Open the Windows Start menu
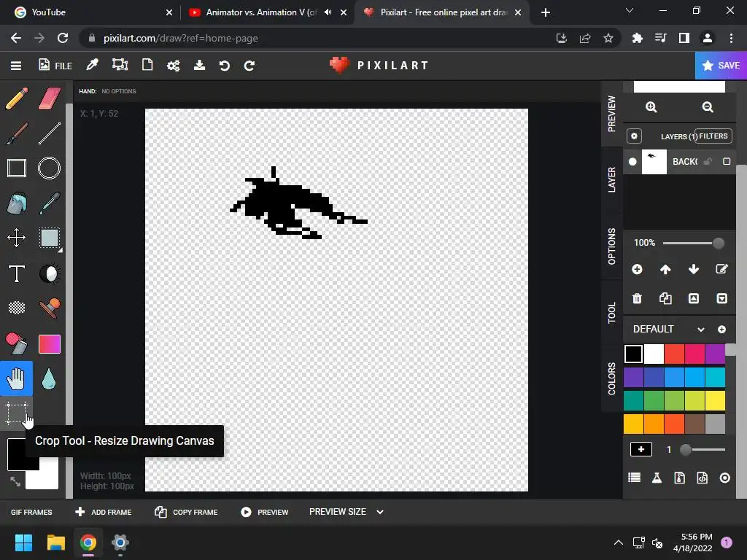 coord(23,542)
